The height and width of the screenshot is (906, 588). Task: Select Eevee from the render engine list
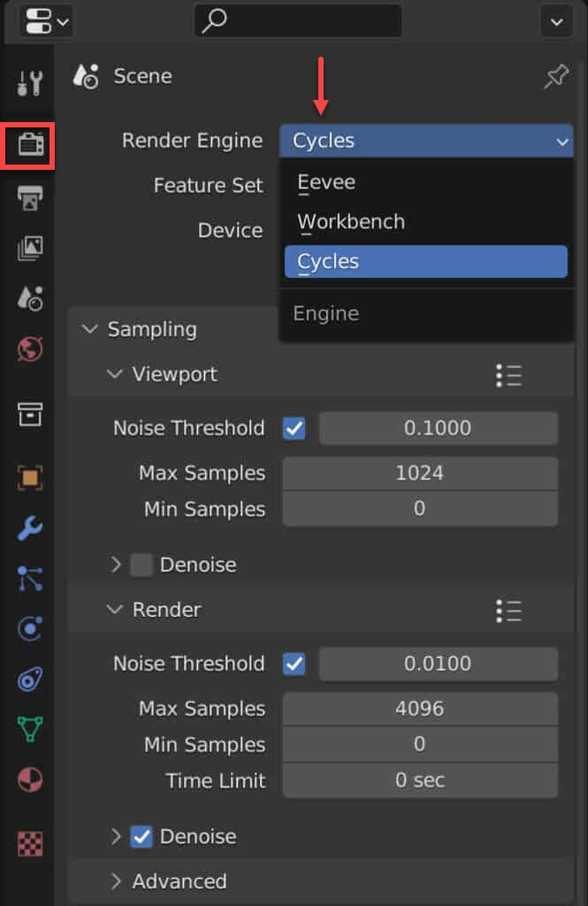pyautogui.click(x=325, y=182)
